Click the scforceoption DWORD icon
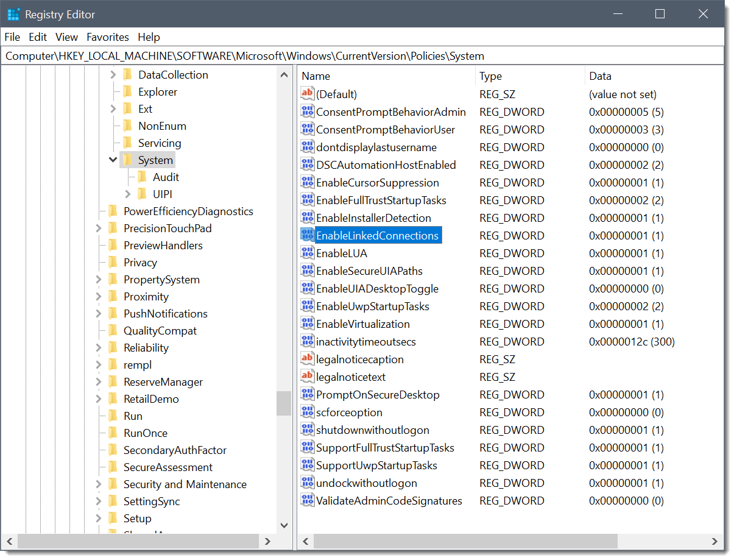734x560 pixels. 307,412
